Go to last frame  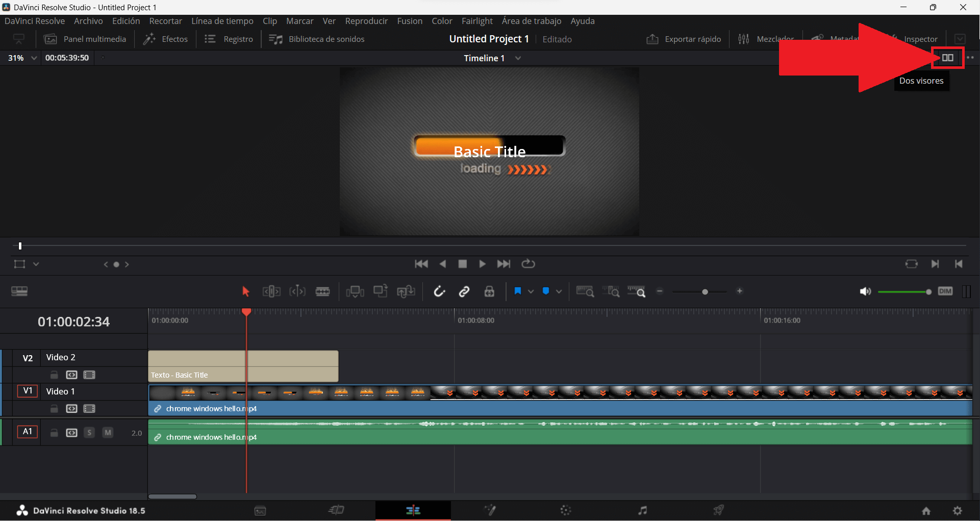504,264
